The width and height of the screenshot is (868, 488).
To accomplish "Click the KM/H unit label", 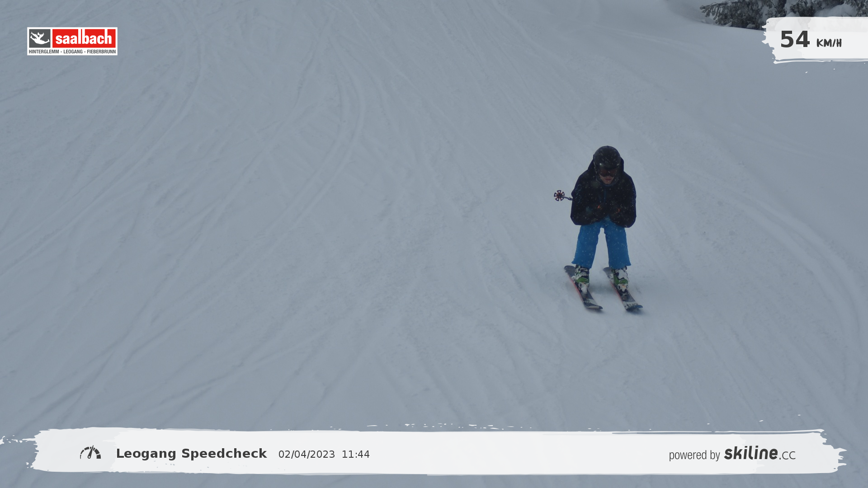I will click(x=829, y=43).
